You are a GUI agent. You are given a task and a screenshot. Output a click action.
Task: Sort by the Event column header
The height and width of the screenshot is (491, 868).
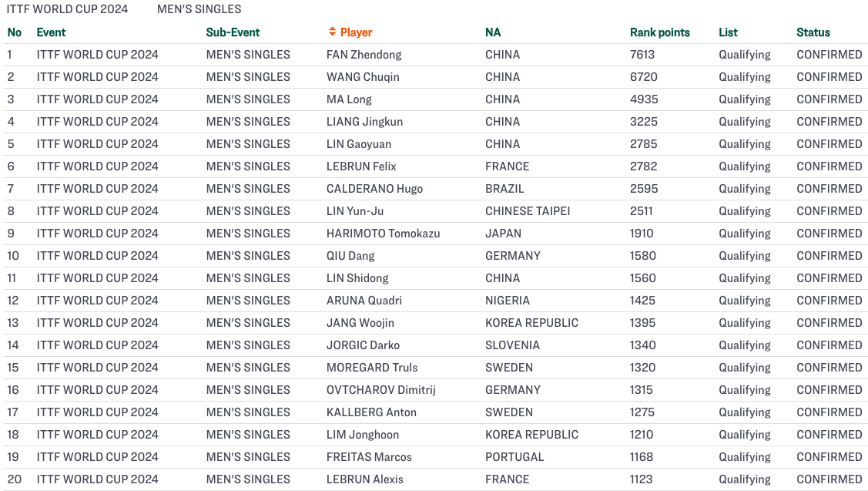pyautogui.click(x=51, y=32)
